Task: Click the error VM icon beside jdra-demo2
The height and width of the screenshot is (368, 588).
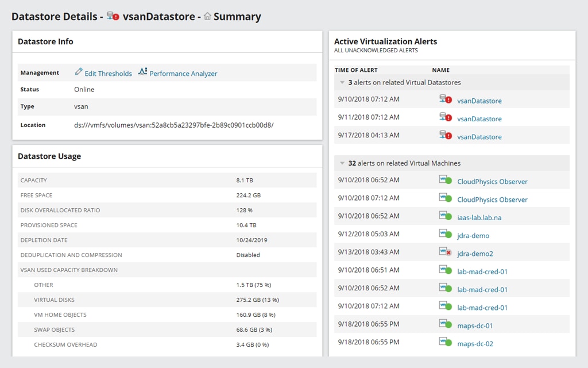Action: click(x=445, y=253)
